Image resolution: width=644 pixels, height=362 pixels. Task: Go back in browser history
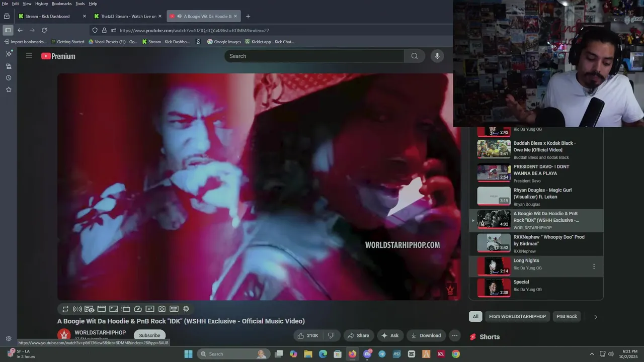click(x=20, y=30)
